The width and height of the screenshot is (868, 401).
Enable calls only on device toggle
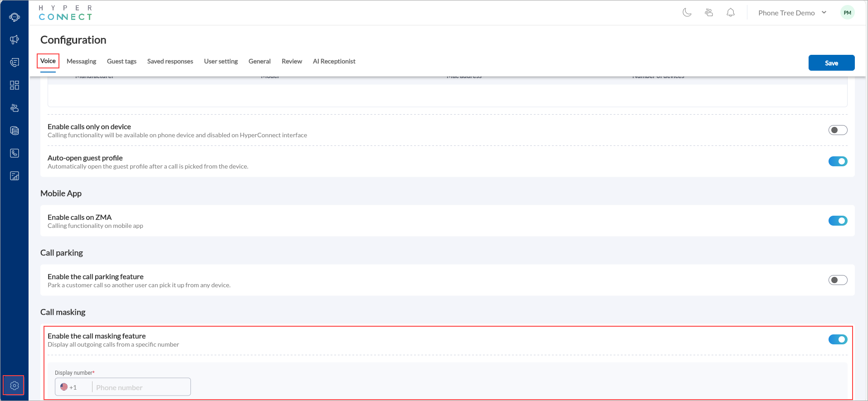point(837,130)
